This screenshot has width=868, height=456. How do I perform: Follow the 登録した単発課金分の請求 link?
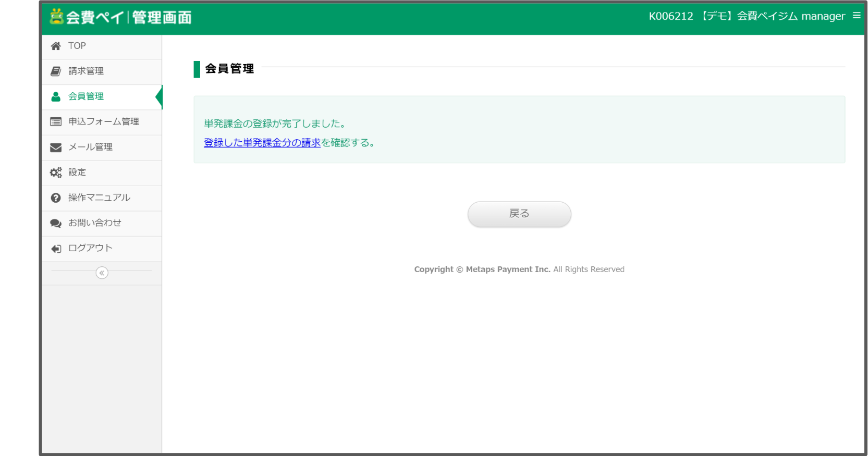262,143
